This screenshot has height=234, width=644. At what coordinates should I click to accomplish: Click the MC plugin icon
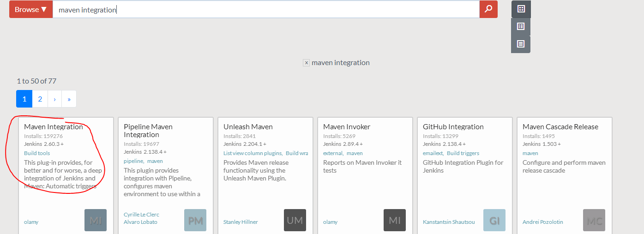click(x=594, y=220)
